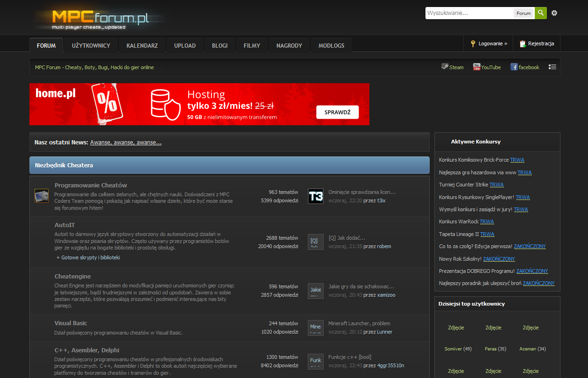
Task: Click TRWA link for Tapeta Lineage II
Action: coord(487,234)
